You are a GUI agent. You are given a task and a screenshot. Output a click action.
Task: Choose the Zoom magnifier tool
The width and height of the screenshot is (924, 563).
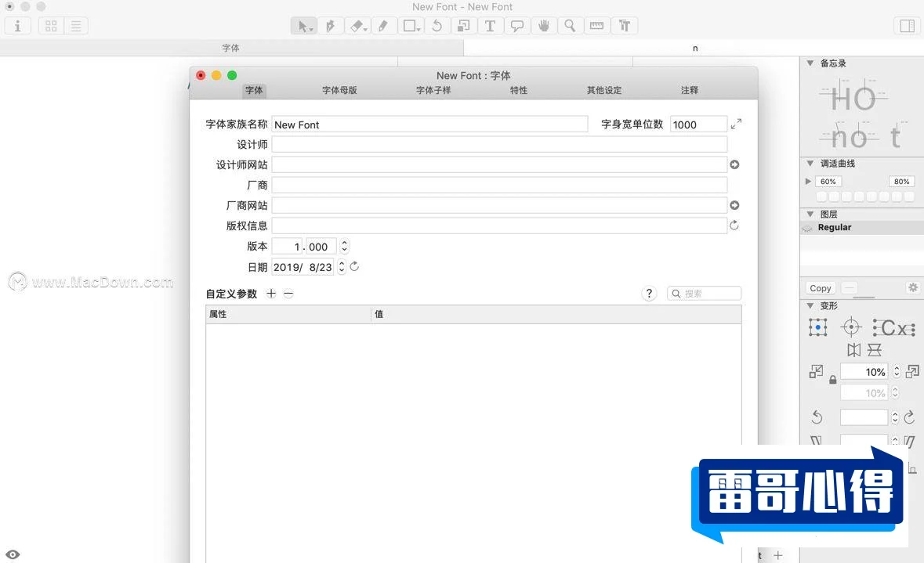tap(570, 26)
